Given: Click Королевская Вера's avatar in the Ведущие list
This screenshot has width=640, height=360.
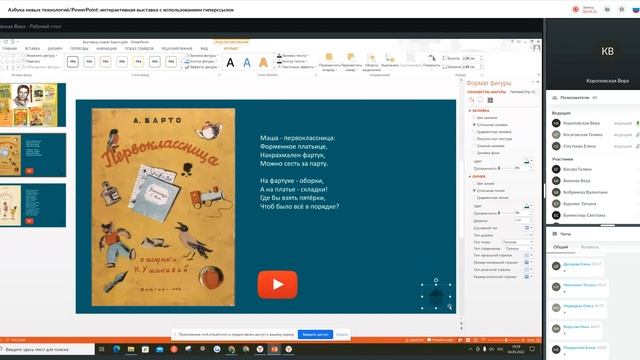Looking at the screenshot, I should 556,123.
